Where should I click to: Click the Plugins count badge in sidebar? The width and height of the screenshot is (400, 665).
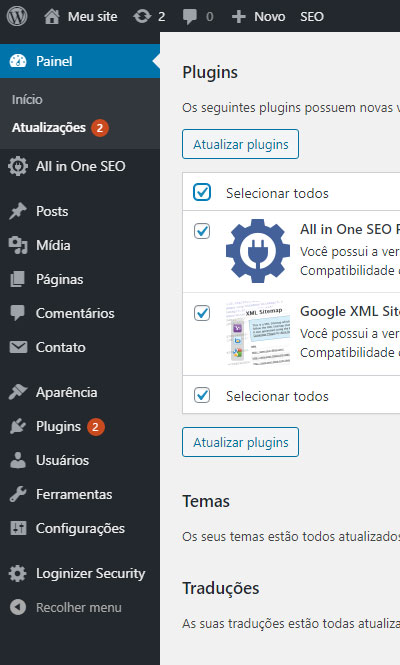pyautogui.click(x=95, y=426)
